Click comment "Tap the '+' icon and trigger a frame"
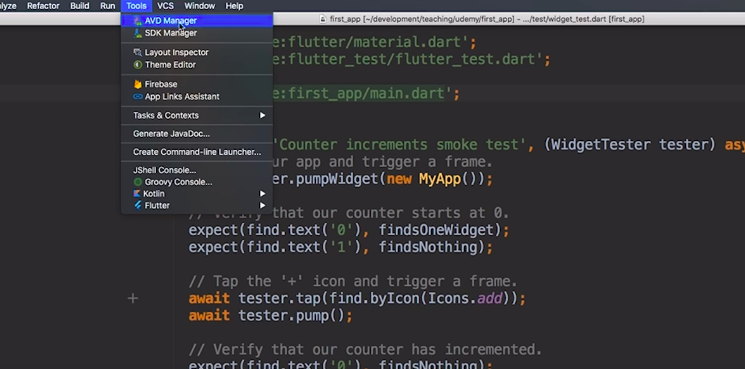 [353, 281]
